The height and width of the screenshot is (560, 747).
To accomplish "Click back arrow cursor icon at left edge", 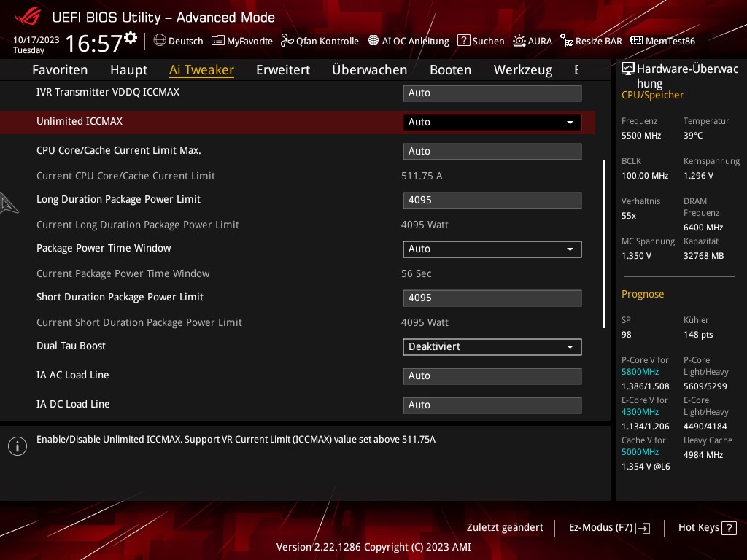I will tap(9, 203).
